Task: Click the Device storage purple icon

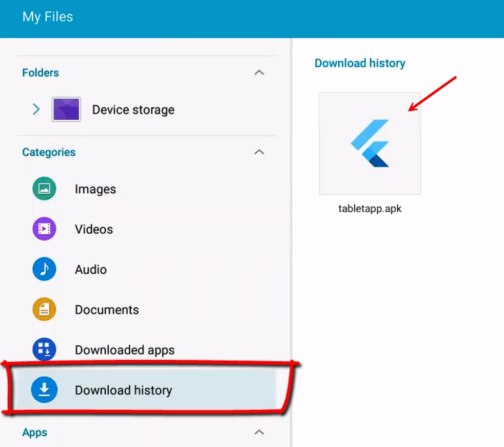Action: tap(66, 109)
